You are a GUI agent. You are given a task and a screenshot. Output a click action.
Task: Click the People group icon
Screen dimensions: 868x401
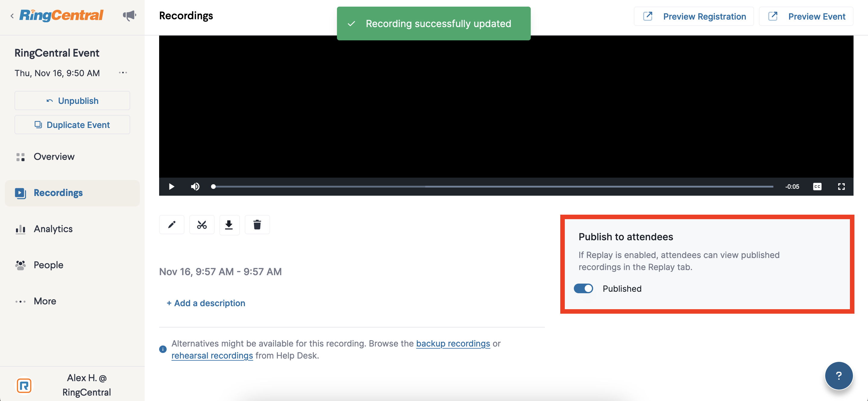[x=20, y=265]
